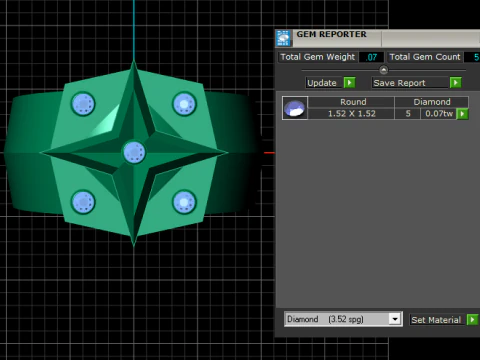Click the green arrow next to Set Material

tap(472, 320)
